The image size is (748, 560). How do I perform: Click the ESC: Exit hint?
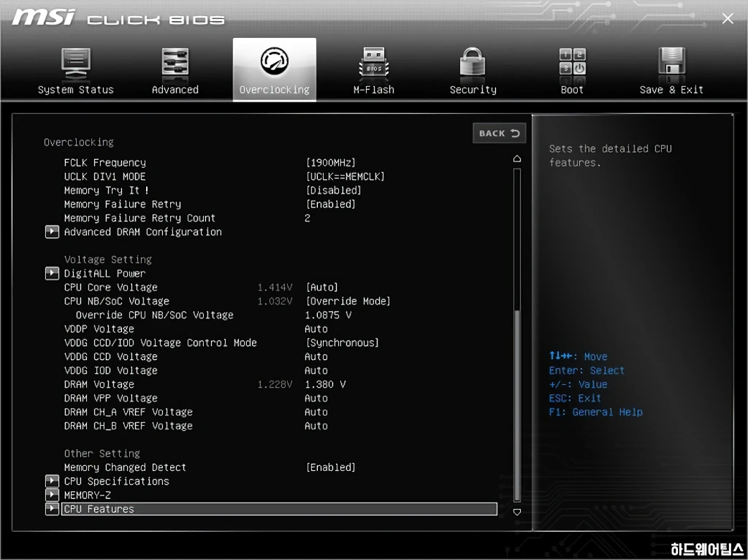click(575, 398)
